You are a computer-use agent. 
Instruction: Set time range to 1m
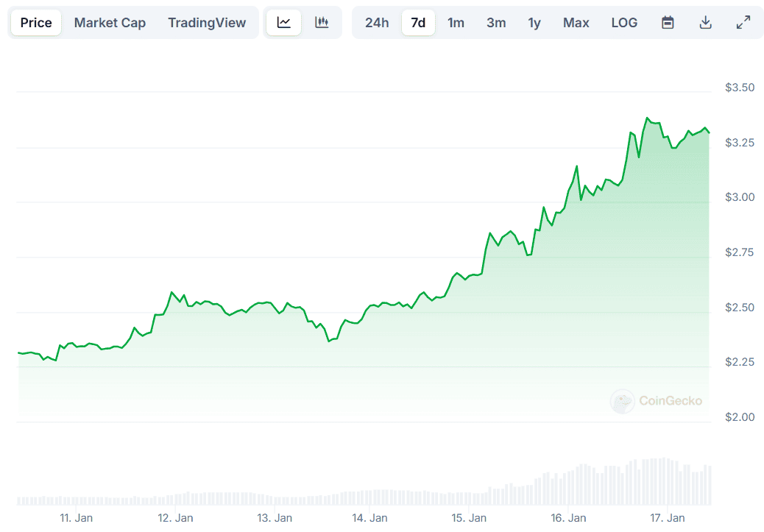pos(456,22)
